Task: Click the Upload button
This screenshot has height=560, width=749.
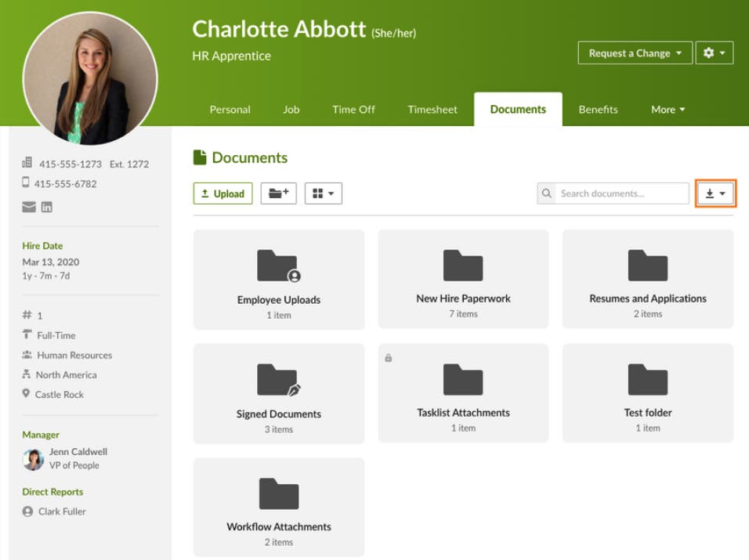Action: tap(223, 193)
